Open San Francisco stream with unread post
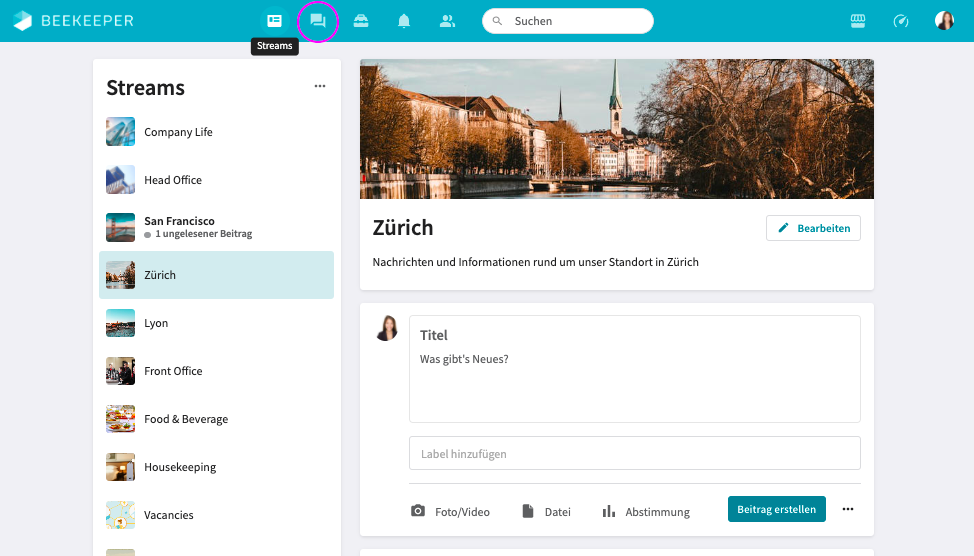Screen dimensions: 974x556 pyautogui.click(x=216, y=227)
